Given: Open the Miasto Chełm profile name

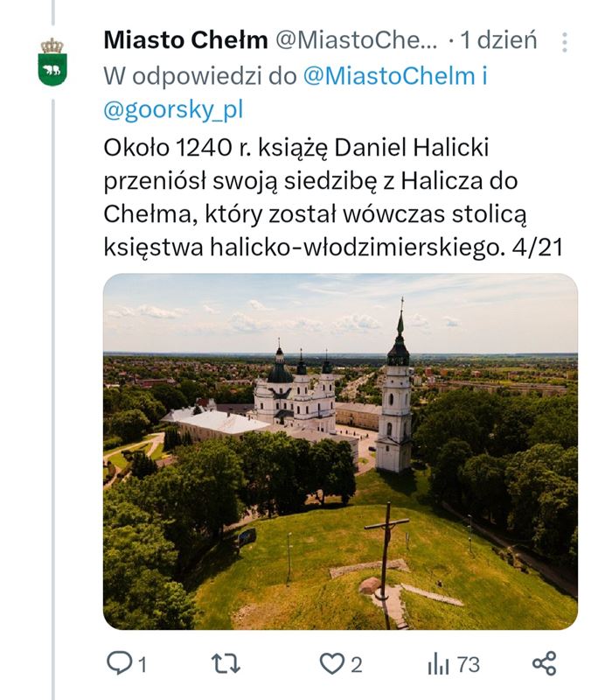Looking at the screenshot, I should [185, 40].
